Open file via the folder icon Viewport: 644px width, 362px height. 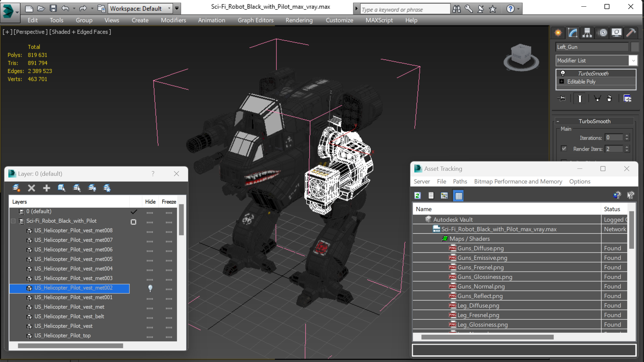[x=41, y=8]
